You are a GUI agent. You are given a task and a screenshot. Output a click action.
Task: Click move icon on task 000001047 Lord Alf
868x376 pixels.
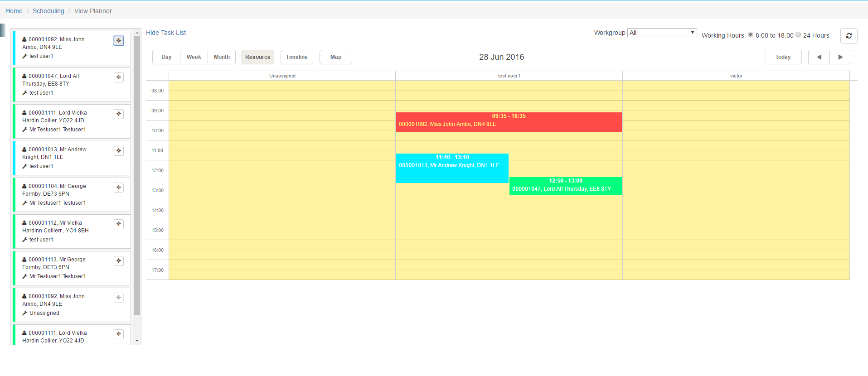119,77
